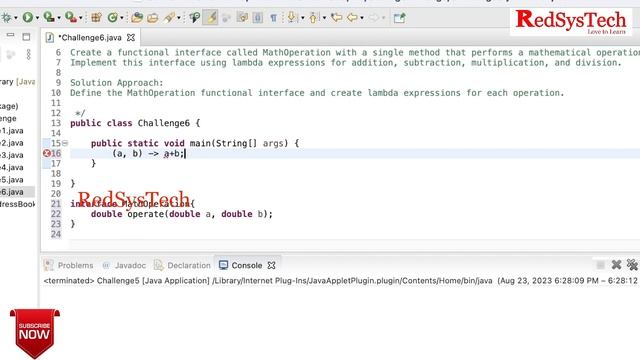Expand the Coverage dropdown arrow
Viewport: 640px width, 360px height.
59,18
